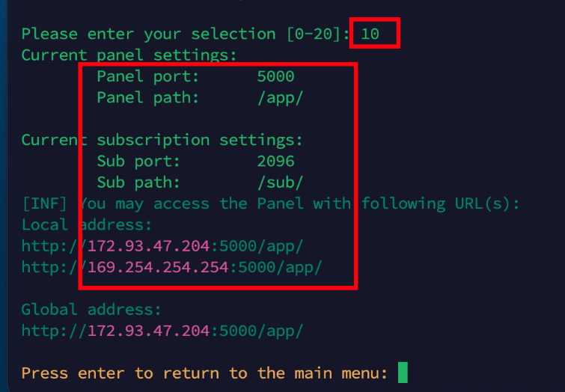This screenshot has width=565, height=392.
Task: Click the "Sub path:" label
Action: (x=138, y=182)
